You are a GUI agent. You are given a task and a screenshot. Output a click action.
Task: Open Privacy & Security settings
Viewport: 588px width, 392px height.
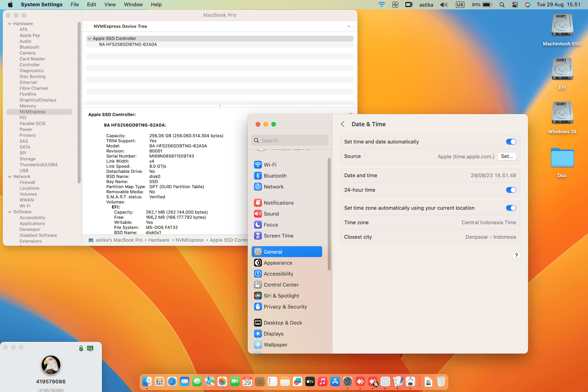click(285, 307)
